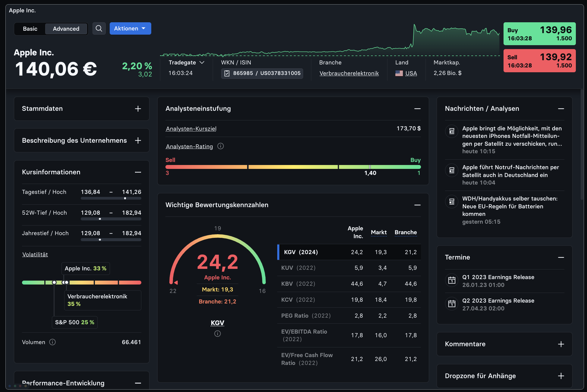
Task: Collapse the Nachrichten / Analysen panel
Action: [561, 109]
